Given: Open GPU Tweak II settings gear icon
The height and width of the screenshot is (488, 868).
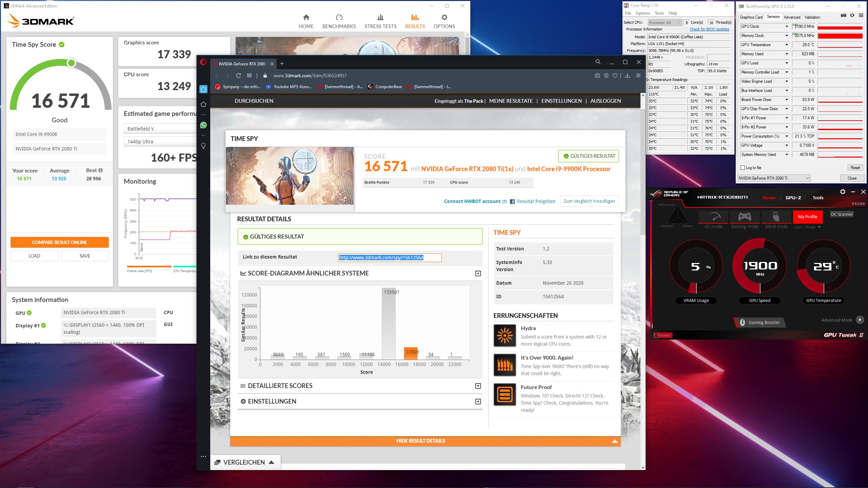Looking at the screenshot, I should click(843, 192).
